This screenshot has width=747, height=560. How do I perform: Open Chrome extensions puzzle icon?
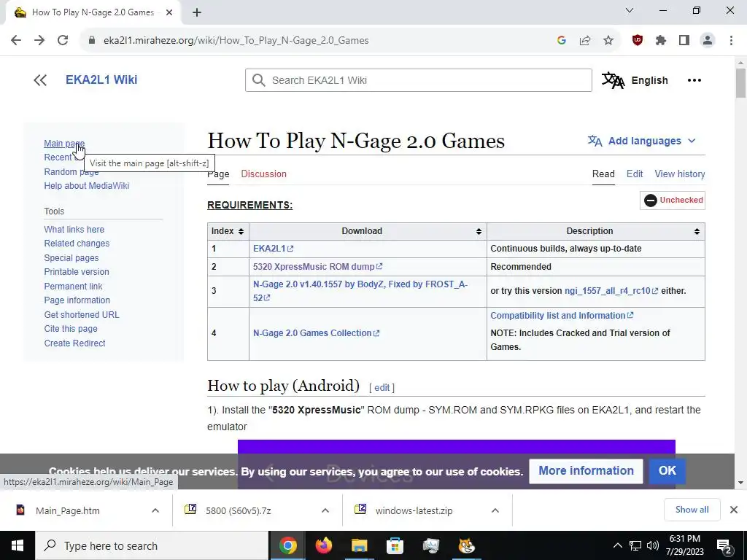(661, 41)
